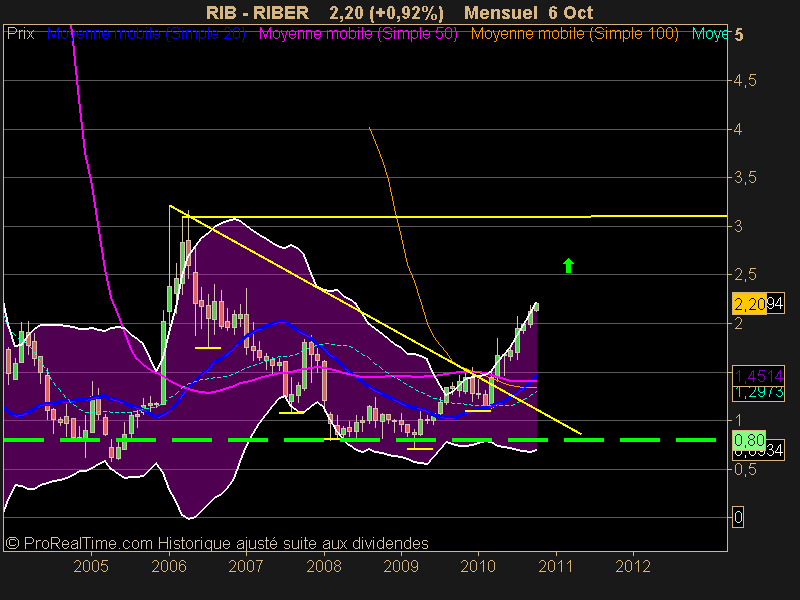Click the purple 1,4514 value tag
Image resolution: width=800 pixels, height=600 pixels.
[758, 376]
